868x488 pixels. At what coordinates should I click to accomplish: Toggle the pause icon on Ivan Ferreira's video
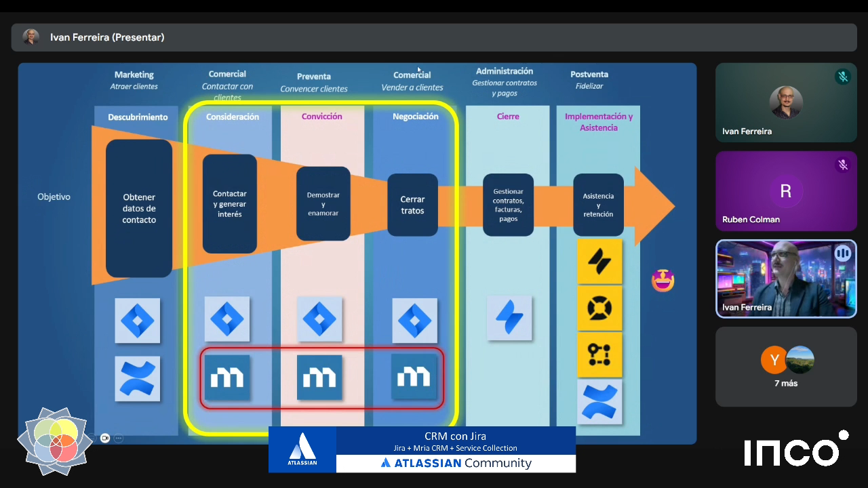tap(843, 253)
